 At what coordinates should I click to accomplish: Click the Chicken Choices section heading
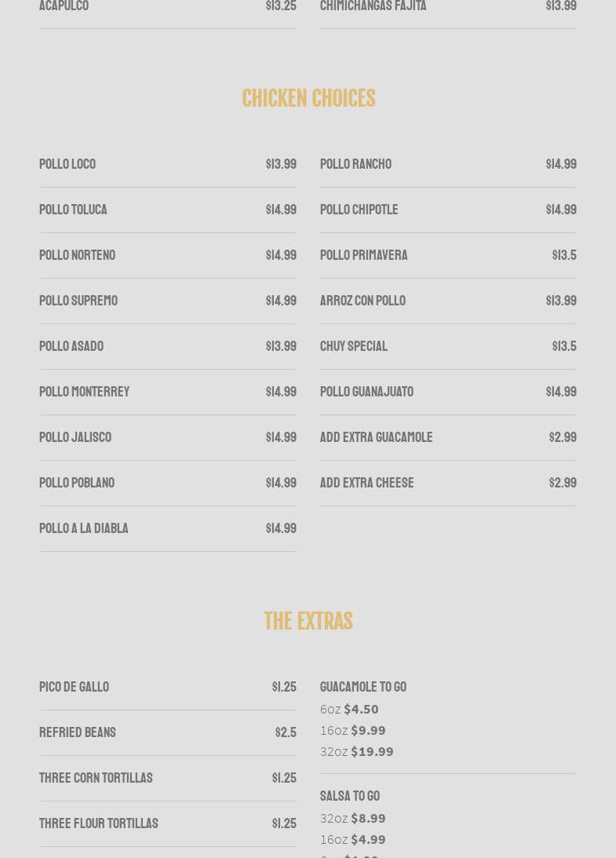coord(308,98)
